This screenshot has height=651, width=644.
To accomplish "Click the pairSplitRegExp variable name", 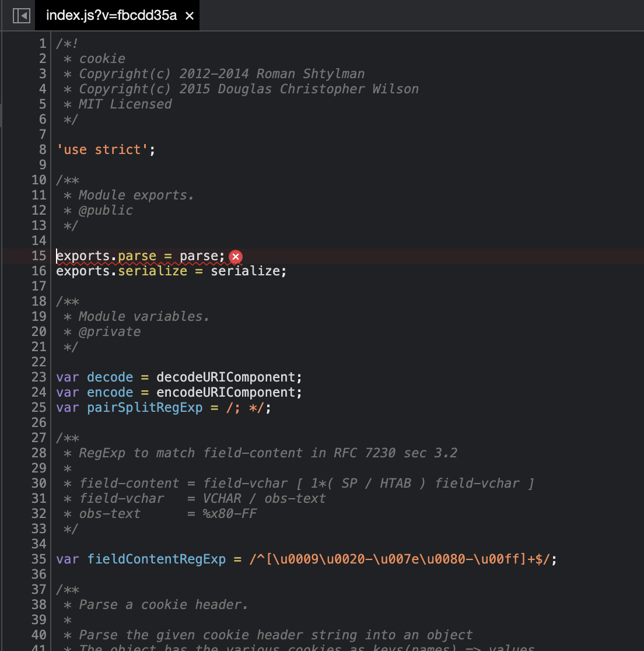I will 145,407.
